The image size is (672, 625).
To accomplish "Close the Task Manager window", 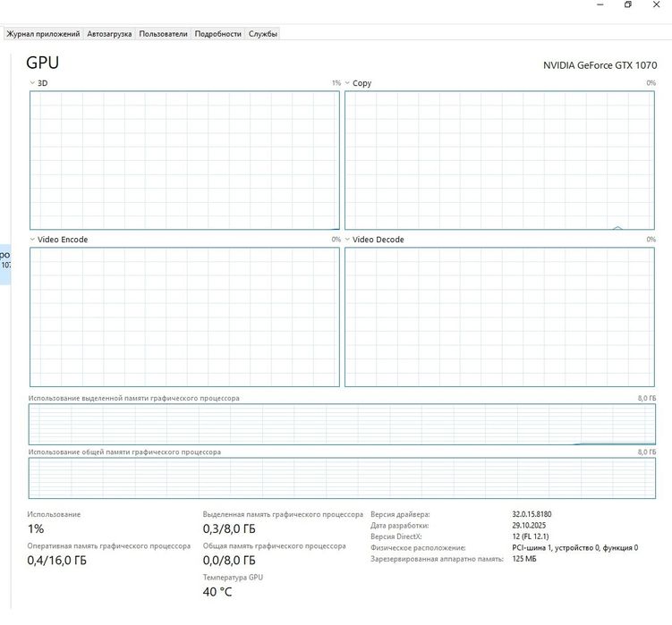I will coord(656,4).
